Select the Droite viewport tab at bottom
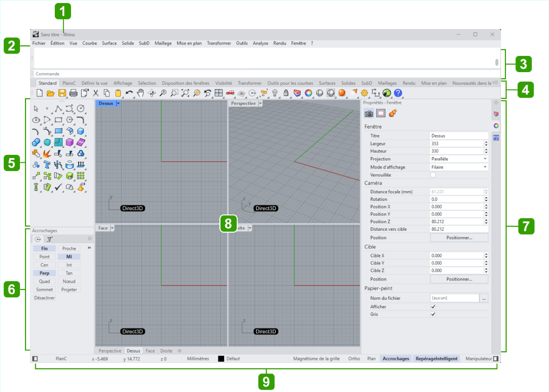The width and height of the screenshot is (549, 392). coord(166,351)
